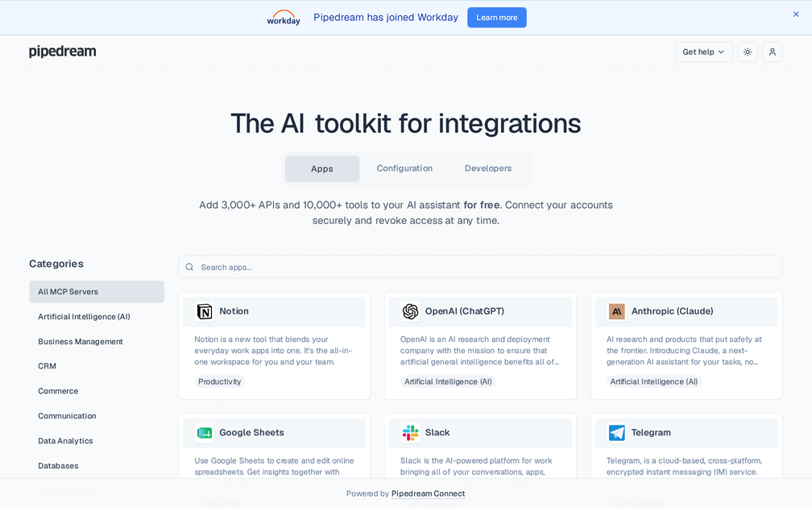Image resolution: width=812 pixels, height=508 pixels.
Task: Click 'The AI toolkit for integrations' heading
Action: (x=406, y=123)
